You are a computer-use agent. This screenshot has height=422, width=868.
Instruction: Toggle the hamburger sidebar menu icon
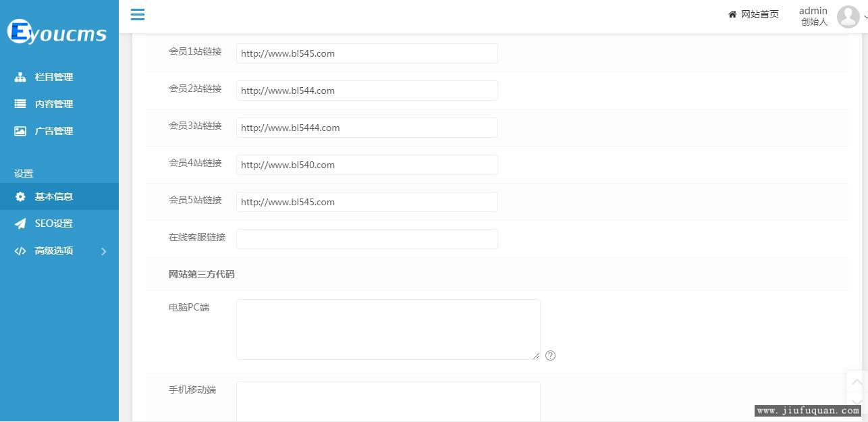pyautogui.click(x=138, y=14)
